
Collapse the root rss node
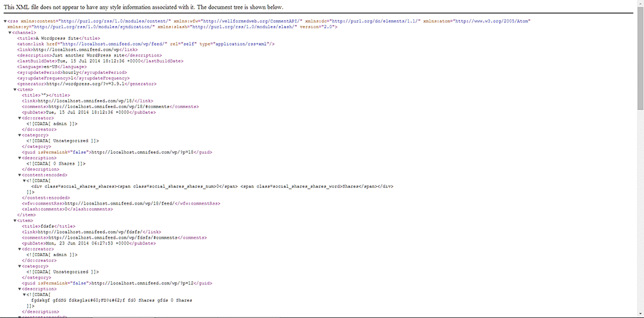[x=5, y=21]
